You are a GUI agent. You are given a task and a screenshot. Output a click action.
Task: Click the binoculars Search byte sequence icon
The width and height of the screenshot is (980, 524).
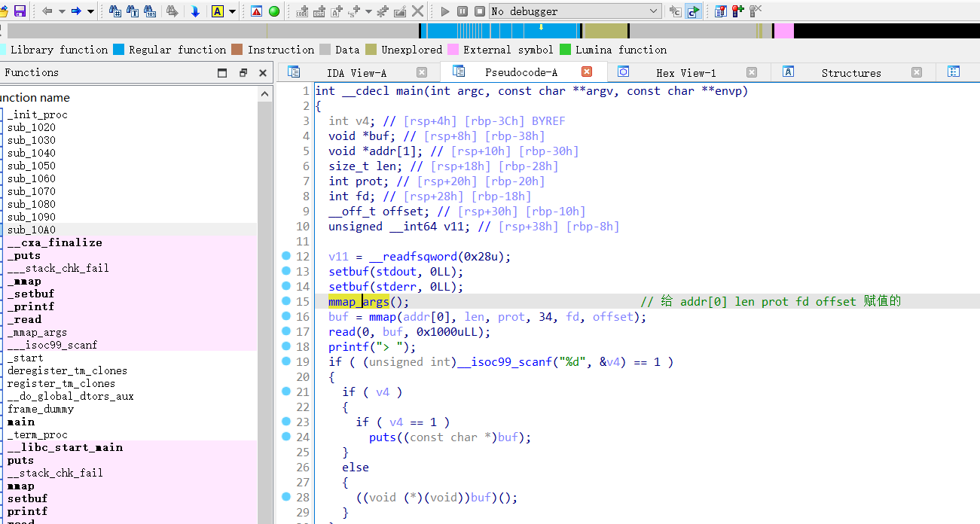point(150,11)
